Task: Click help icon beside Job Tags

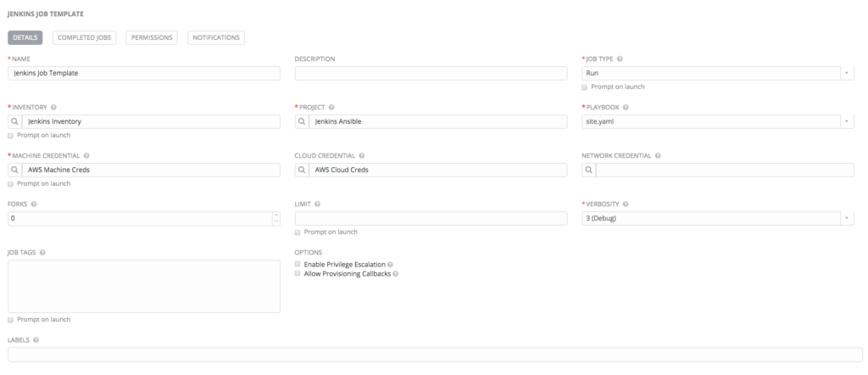Action: (x=42, y=253)
